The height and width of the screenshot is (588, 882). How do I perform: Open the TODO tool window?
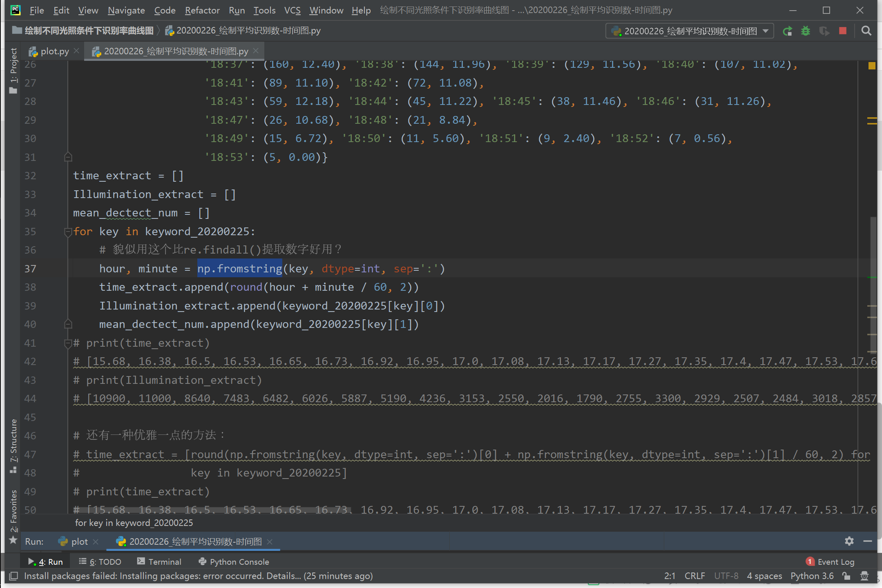[x=100, y=561]
